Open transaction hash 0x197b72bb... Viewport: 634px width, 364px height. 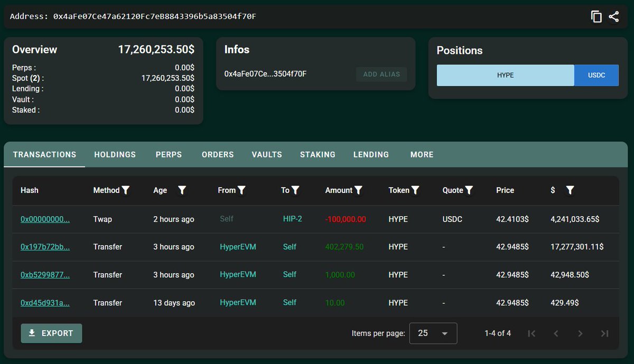pos(45,247)
